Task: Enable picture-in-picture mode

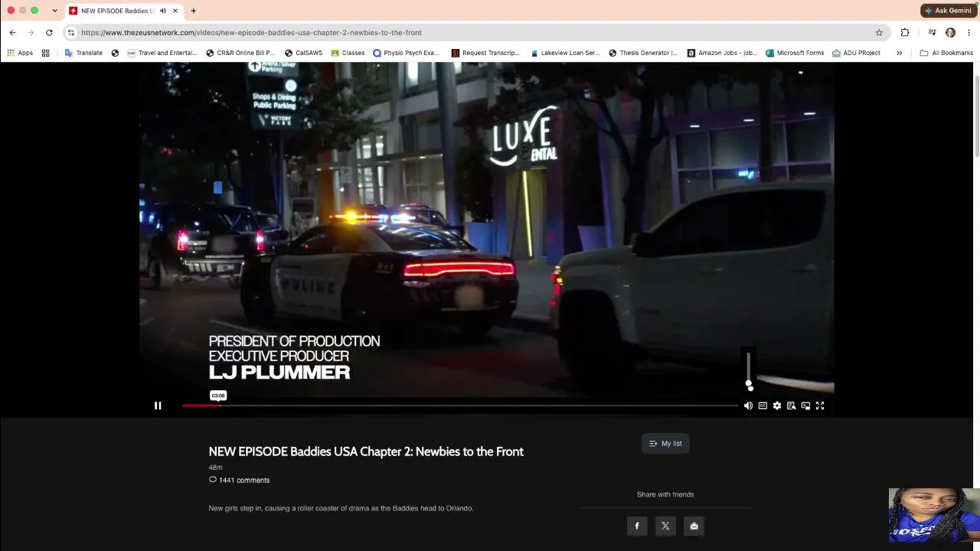Action: (x=805, y=406)
